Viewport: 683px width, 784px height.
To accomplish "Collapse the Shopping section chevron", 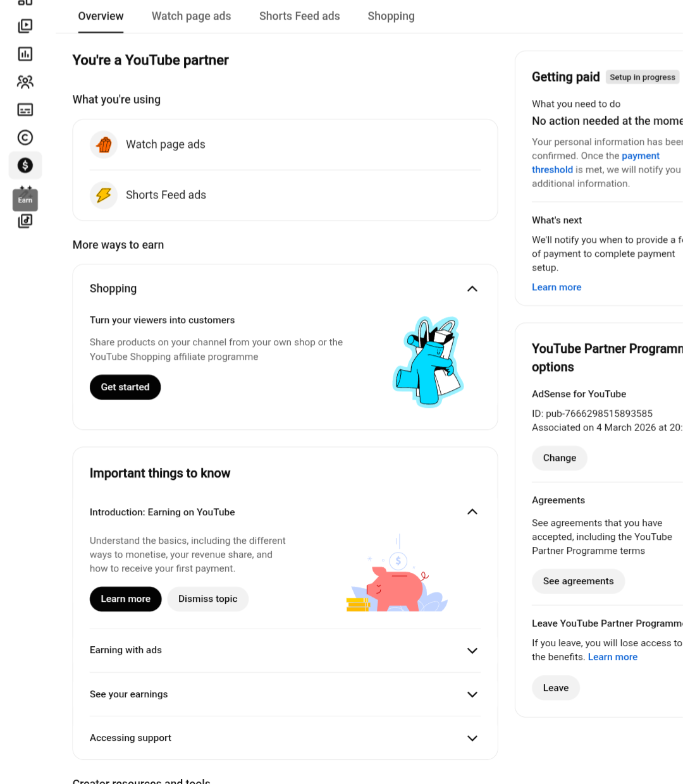I will (472, 288).
